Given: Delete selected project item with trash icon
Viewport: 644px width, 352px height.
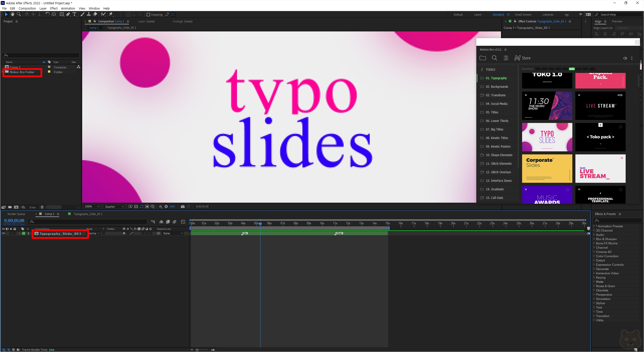Looking at the screenshot, I should tap(42, 207).
